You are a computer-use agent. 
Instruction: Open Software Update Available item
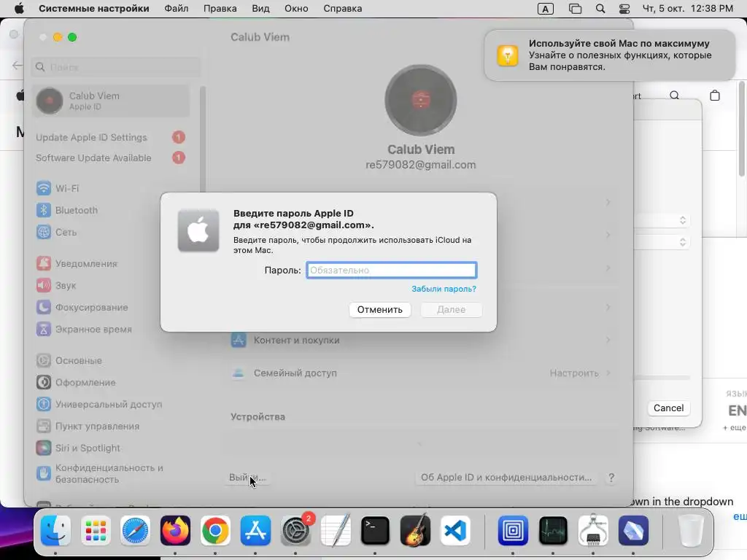pos(111,157)
